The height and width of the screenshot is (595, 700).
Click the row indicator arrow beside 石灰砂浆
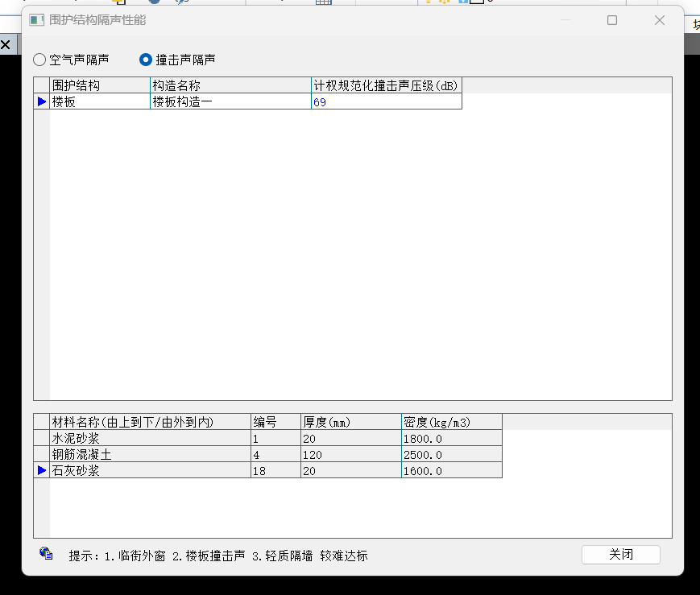point(42,470)
